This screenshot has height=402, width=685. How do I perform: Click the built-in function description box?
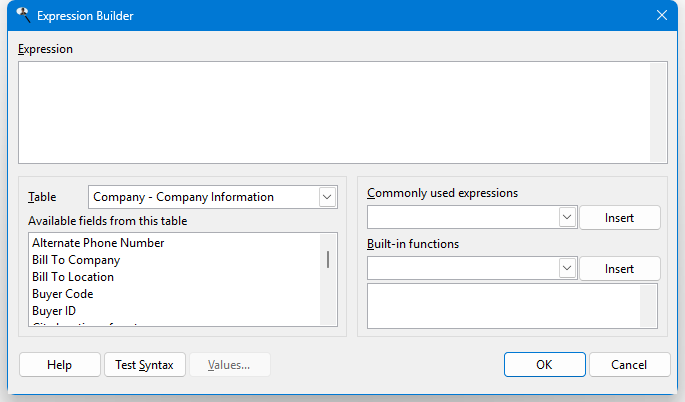(x=504, y=306)
